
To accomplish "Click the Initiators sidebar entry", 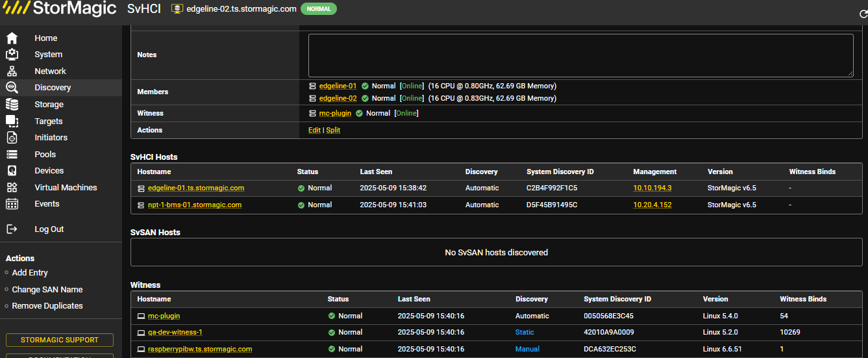I will [51, 138].
